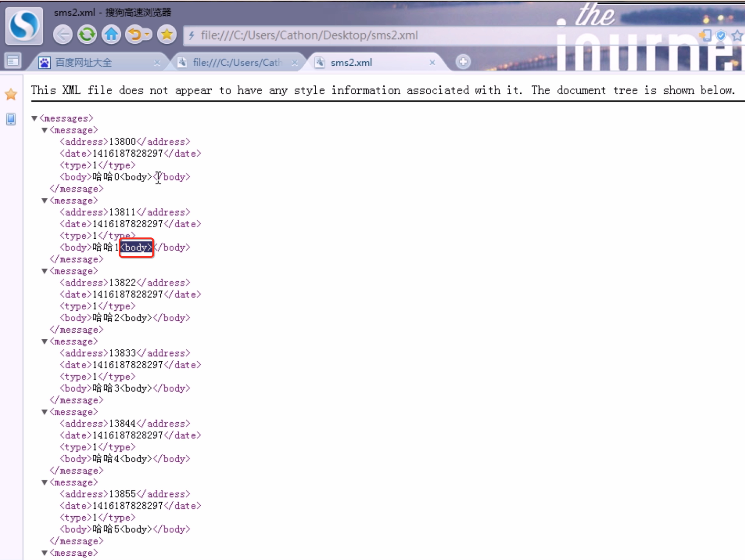This screenshot has height=560, width=745.
Task: Collapse the root messages node
Action: coord(34,118)
